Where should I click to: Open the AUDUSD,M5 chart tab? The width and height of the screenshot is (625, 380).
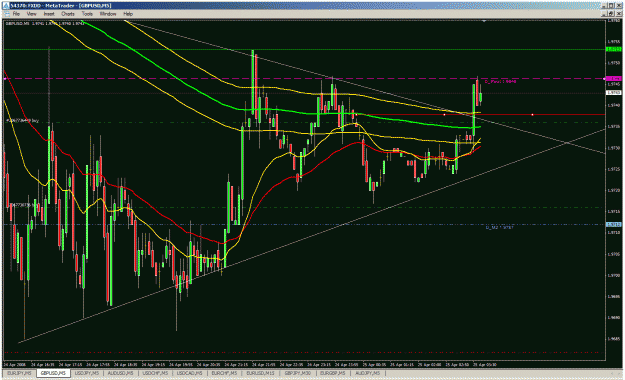coord(120,373)
